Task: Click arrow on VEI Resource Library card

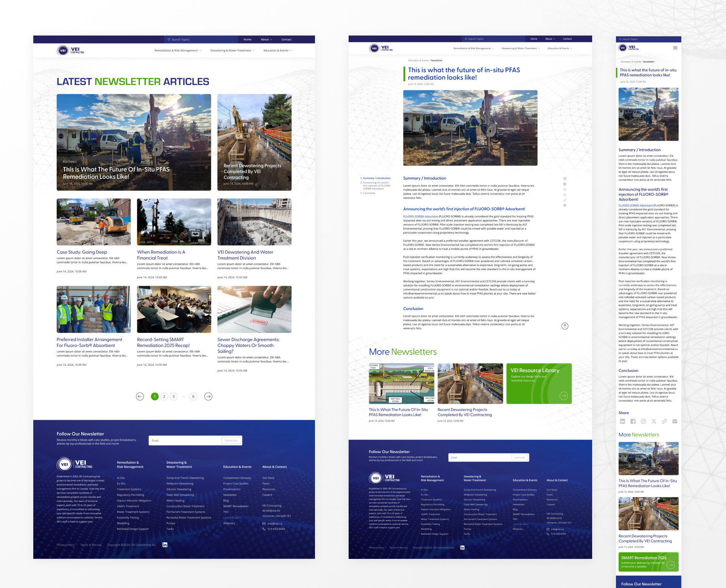Action: pos(563,396)
